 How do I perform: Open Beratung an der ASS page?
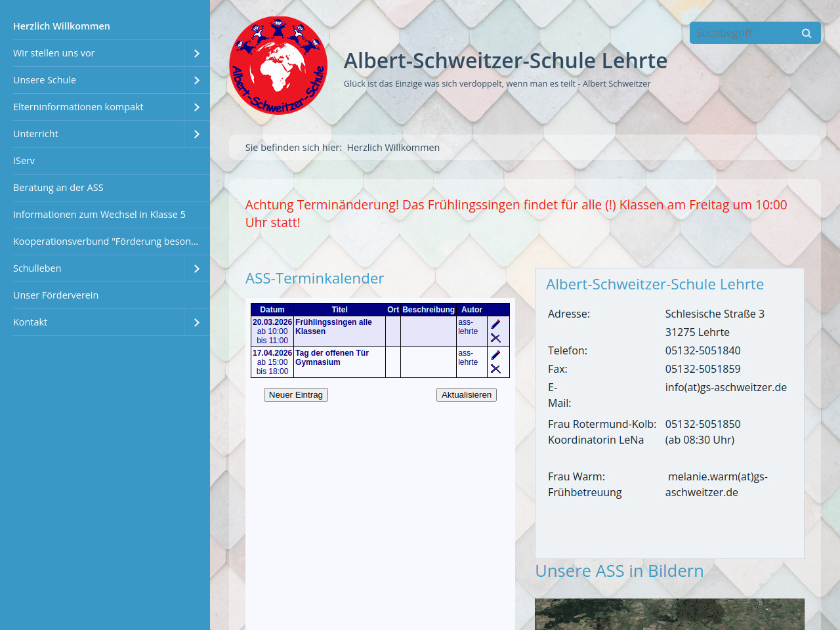[58, 188]
